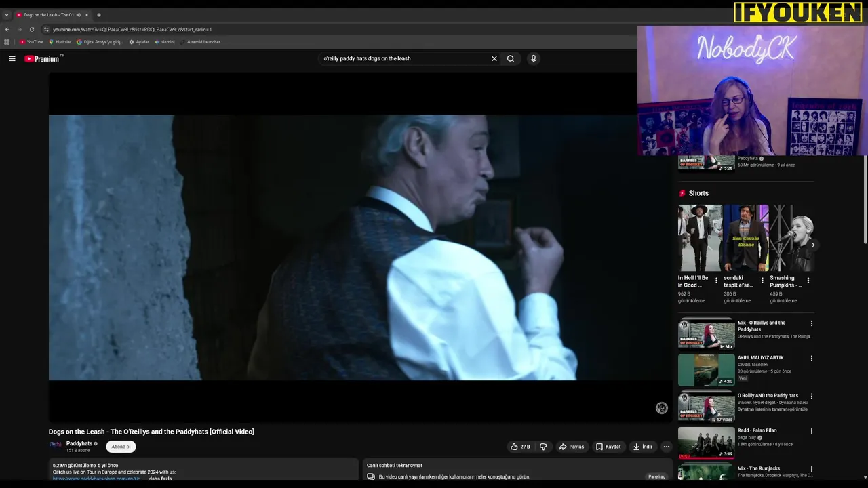Click the site info icon in address bar
Image resolution: width=868 pixels, height=488 pixels.
46,29
